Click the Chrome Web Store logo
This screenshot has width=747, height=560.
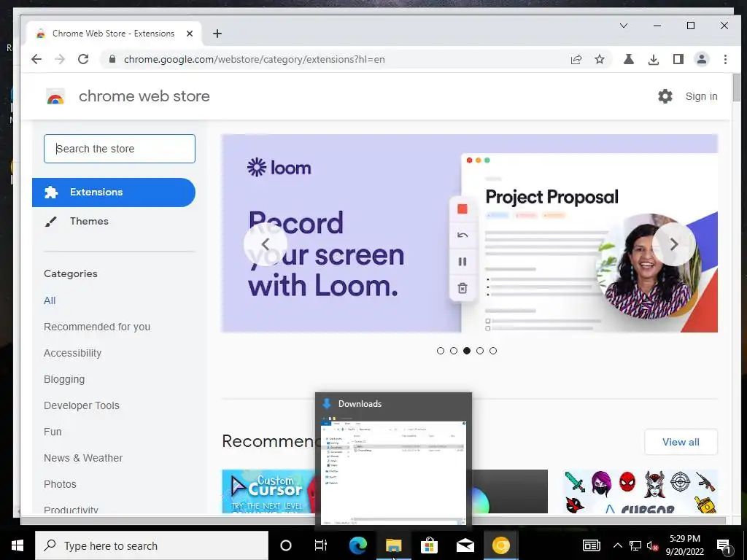tap(55, 97)
